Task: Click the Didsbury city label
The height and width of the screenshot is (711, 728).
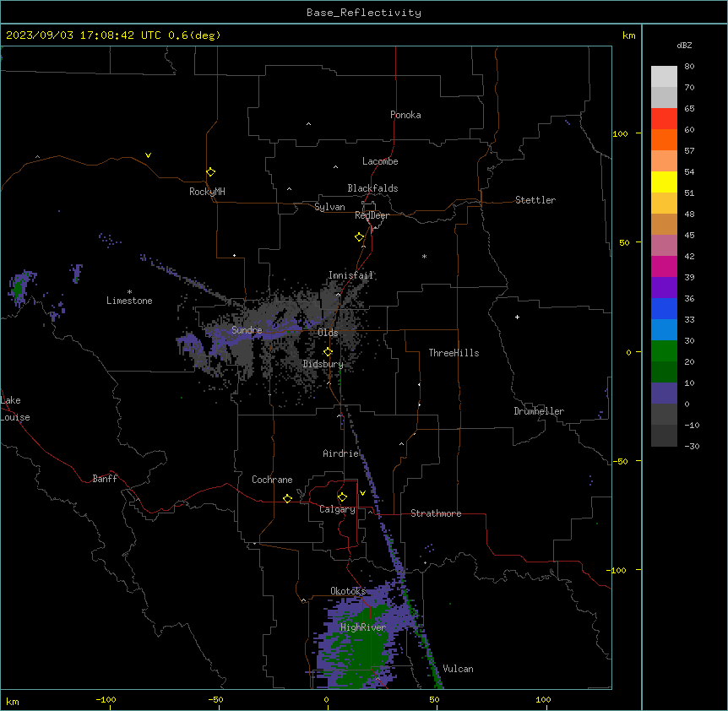Action: [323, 364]
